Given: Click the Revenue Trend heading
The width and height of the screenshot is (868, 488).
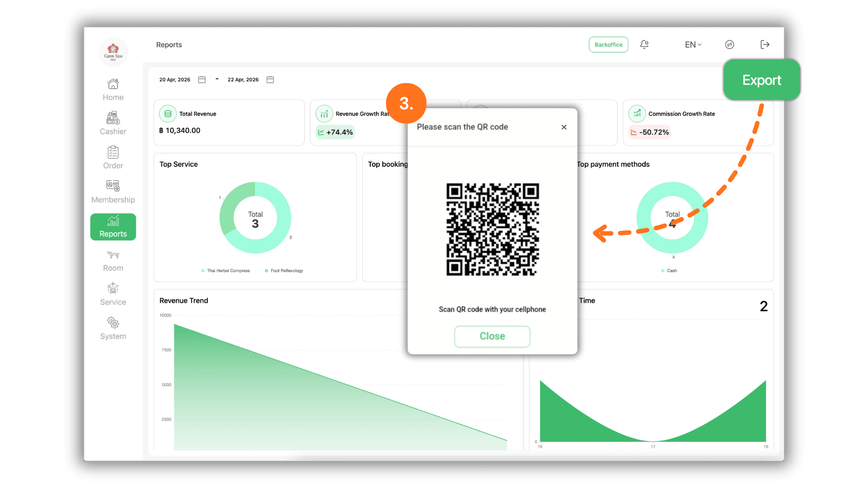Looking at the screenshot, I should [x=184, y=301].
